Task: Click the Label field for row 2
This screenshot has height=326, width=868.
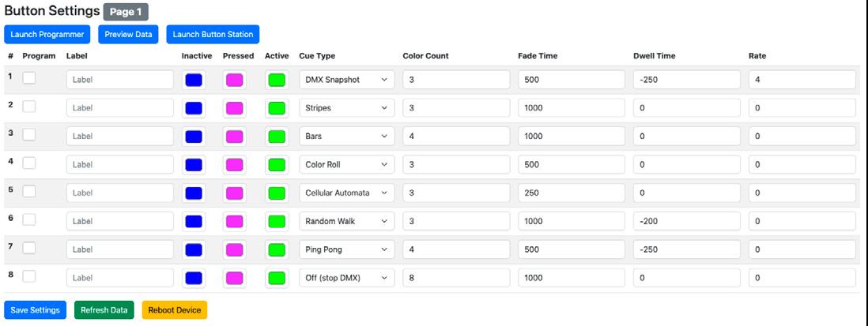Action: click(119, 108)
